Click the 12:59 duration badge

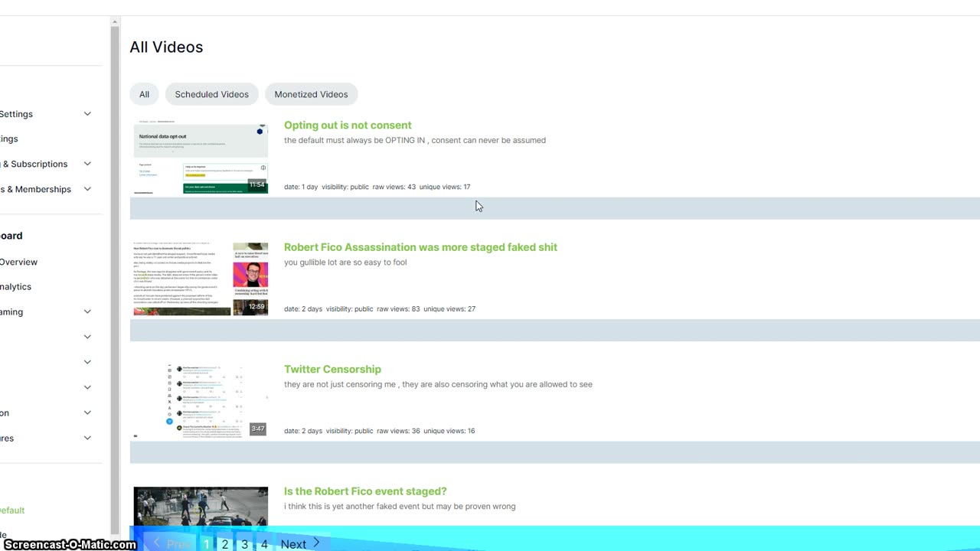[256, 307]
